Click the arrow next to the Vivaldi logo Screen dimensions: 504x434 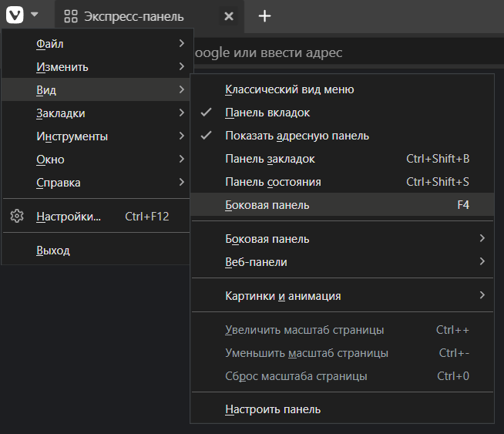click(x=35, y=15)
